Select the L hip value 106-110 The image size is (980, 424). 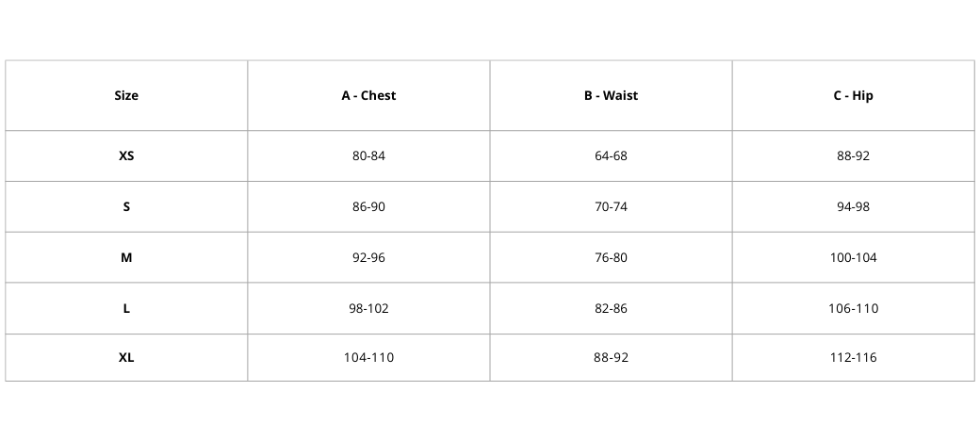point(853,308)
